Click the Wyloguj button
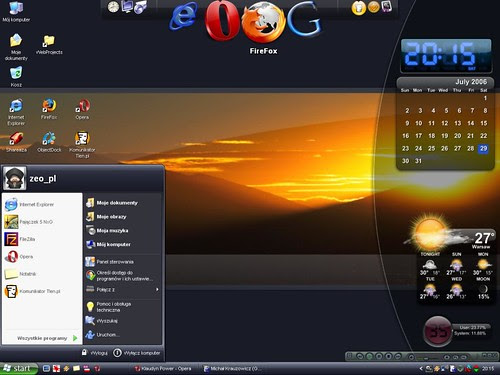 (x=95, y=353)
